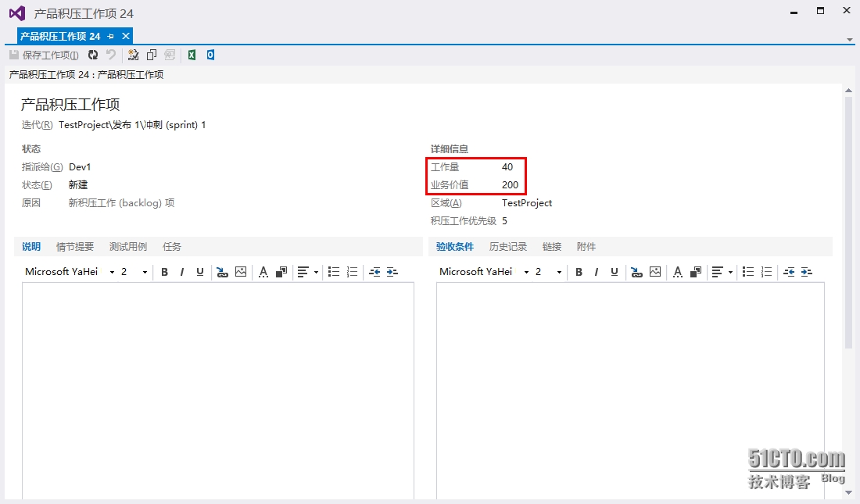Click align text icon in 验收条件 editor
The height and width of the screenshot is (504, 860).
717,272
